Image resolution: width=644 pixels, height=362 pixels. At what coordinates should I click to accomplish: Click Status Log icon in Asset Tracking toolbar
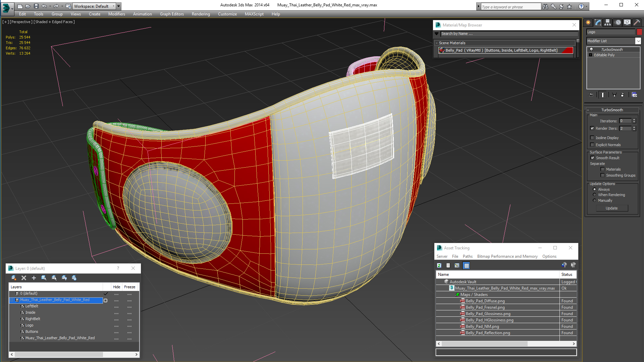448,265
